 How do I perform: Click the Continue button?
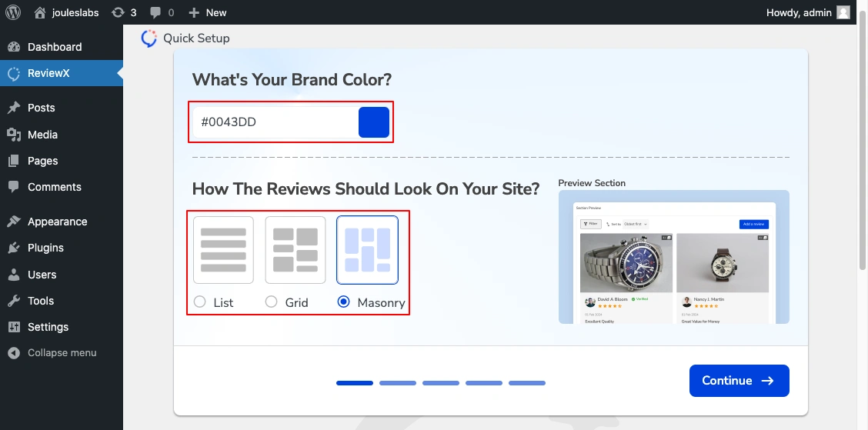pyautogui.click(x=739, y=381)
